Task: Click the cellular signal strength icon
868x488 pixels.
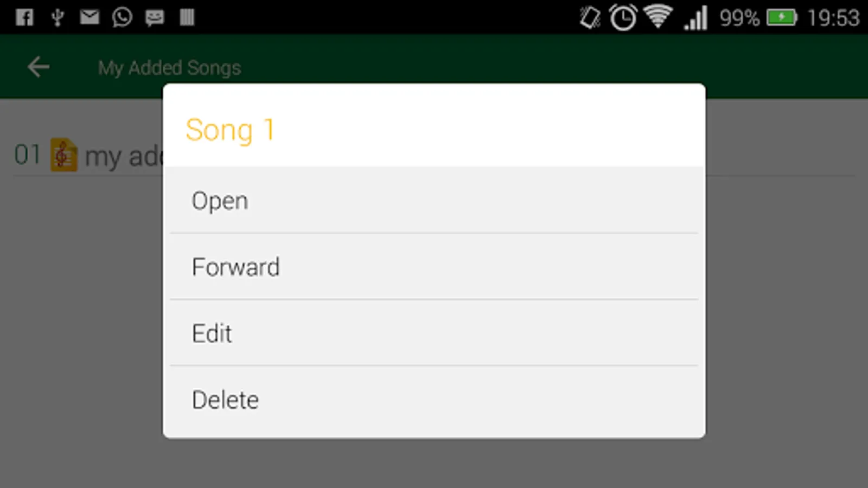Action: tap(696, 18)
